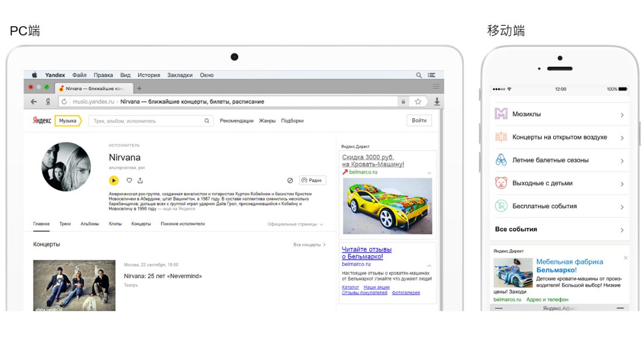The width and height of the screenshot is (644, 338).
Task: Open the Apple menu
Action: 35,75
